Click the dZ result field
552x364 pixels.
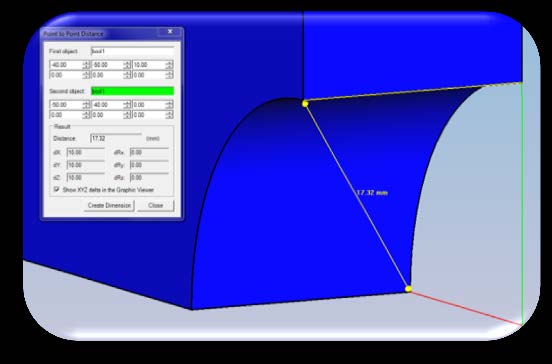click(x=86, y=177)
